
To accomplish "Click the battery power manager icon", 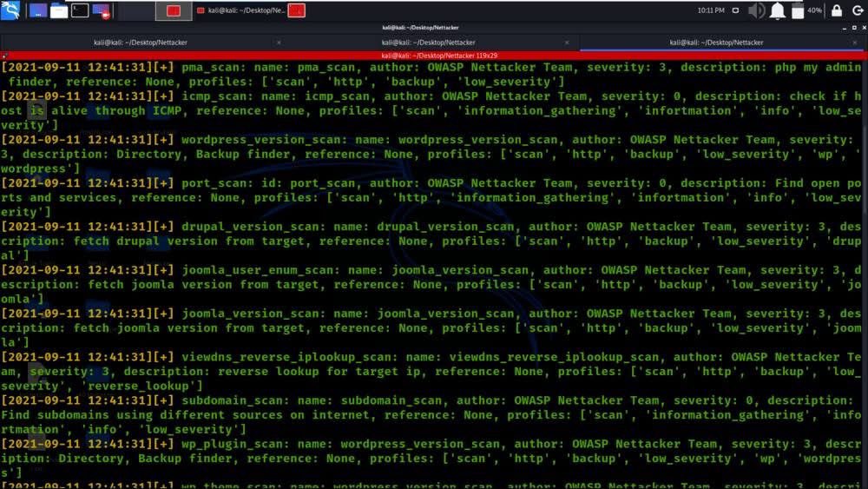I will pyautogui.click(x=798, y=10).
